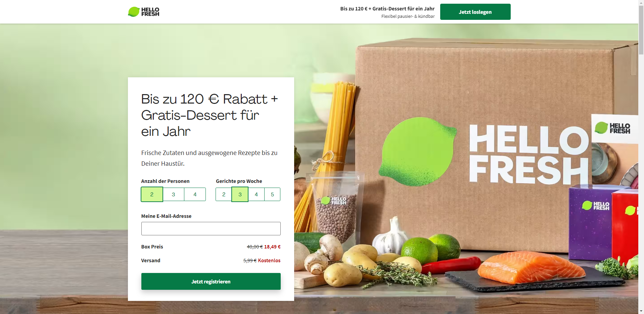Click the purple HelloFresh package logo
Viewport: 644px width, 314px height.
596,205
